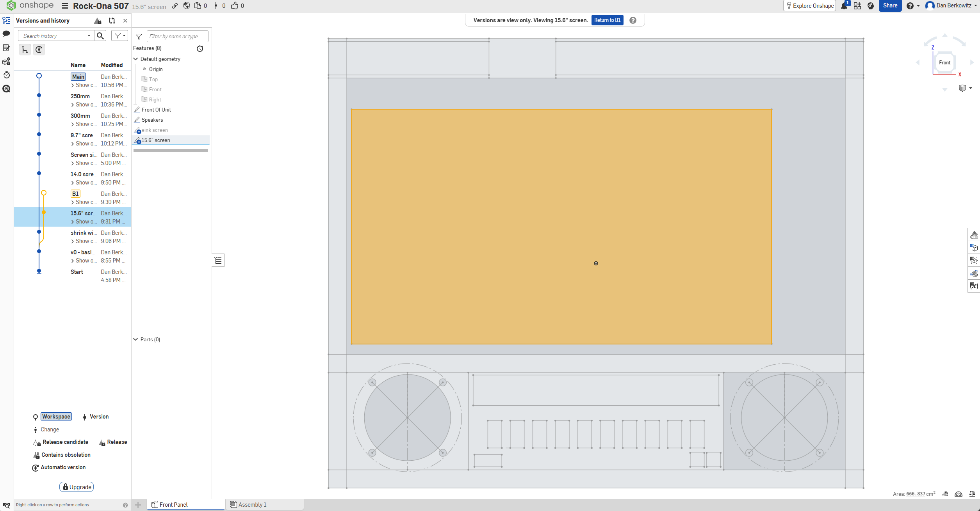The height and width of the screenshot is (511, 980).
Task: Click the search history magnifier icon
Action: tap(100, 36)
